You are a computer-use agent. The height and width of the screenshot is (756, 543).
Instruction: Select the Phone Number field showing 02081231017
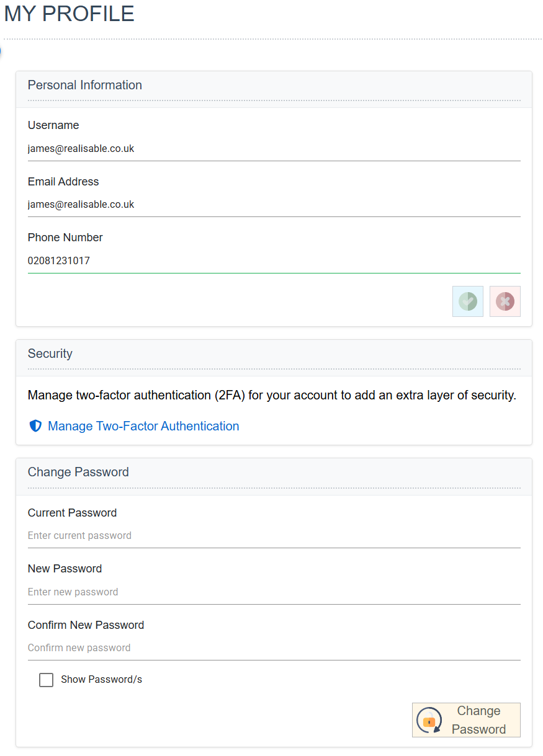pyautogui.click(x=274, y=261)
